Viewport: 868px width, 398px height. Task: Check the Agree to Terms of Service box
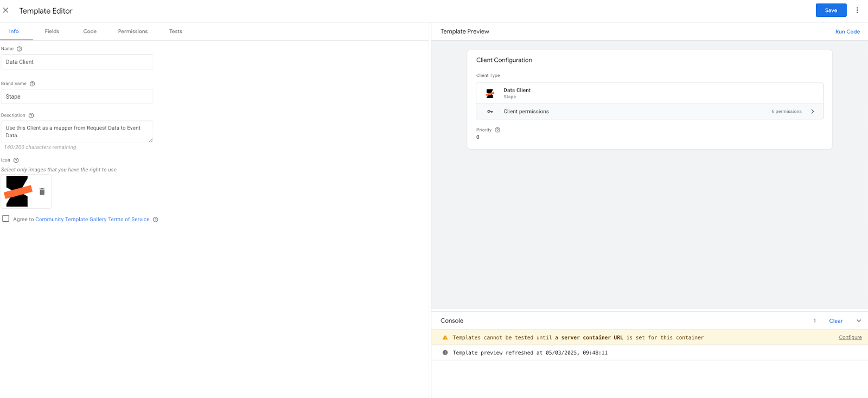tap(6, 219)
